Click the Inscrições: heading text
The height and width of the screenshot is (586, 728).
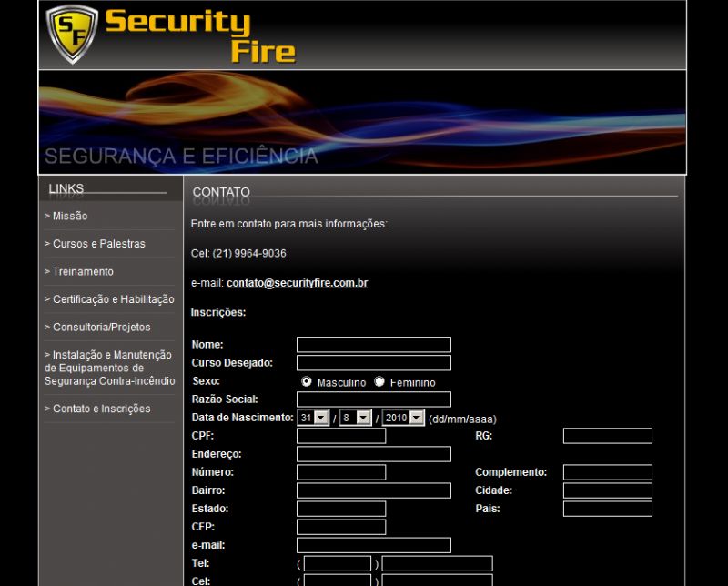(x=218, y=312)
